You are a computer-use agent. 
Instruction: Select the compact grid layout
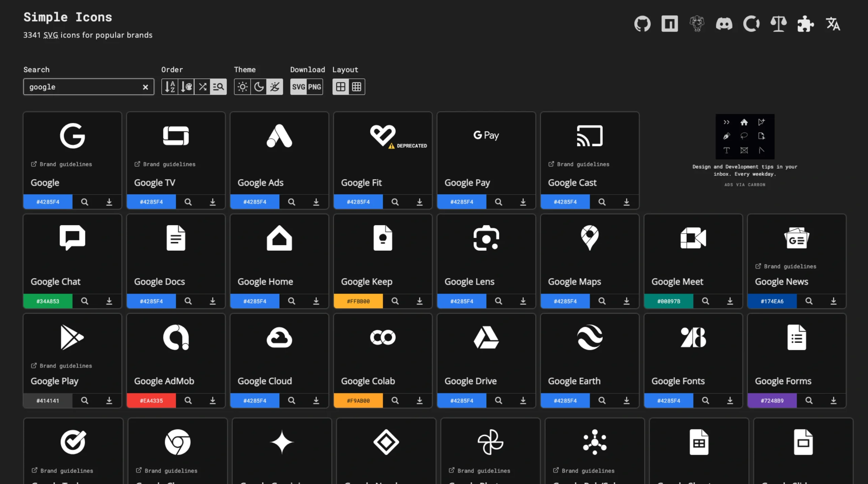357,87
